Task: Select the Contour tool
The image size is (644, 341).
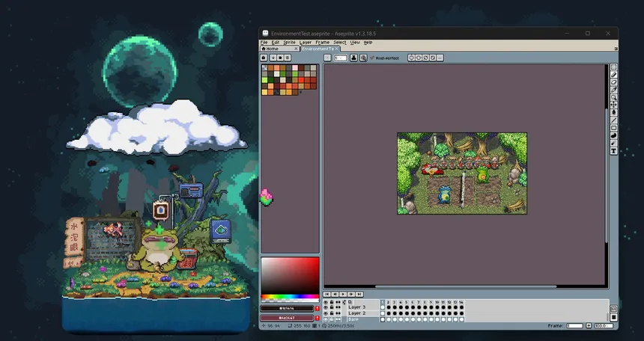Action: 613,135
